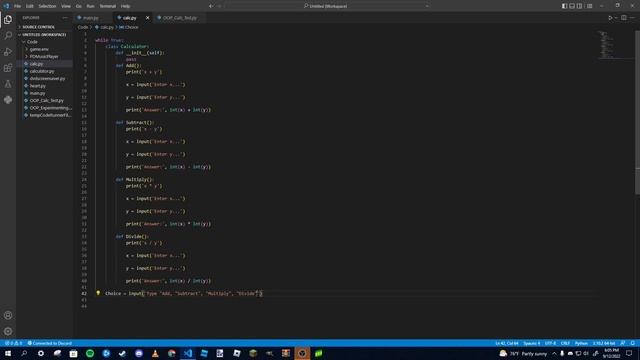Open VLC media player from the taskbar

pos(155,353)
